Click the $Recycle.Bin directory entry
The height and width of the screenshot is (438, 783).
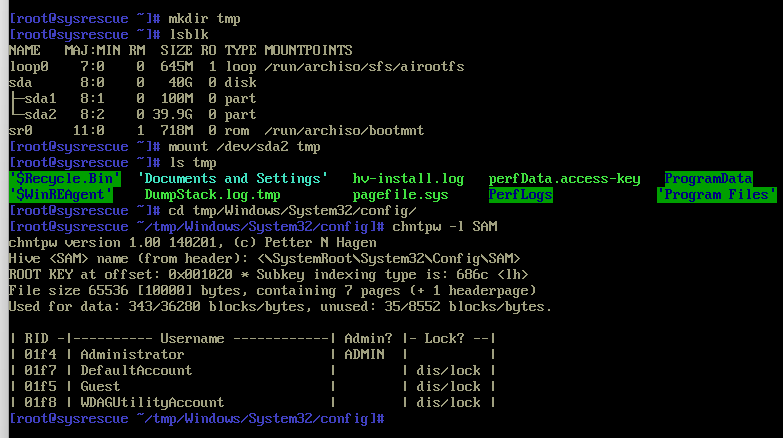tap(64, 179)
